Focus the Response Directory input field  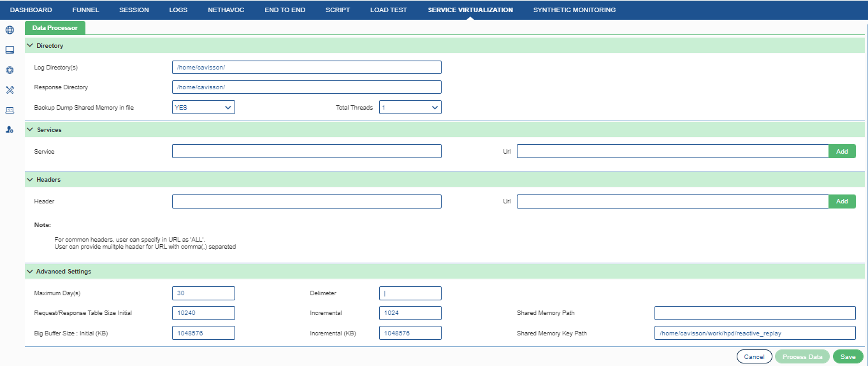pos(307,87)
